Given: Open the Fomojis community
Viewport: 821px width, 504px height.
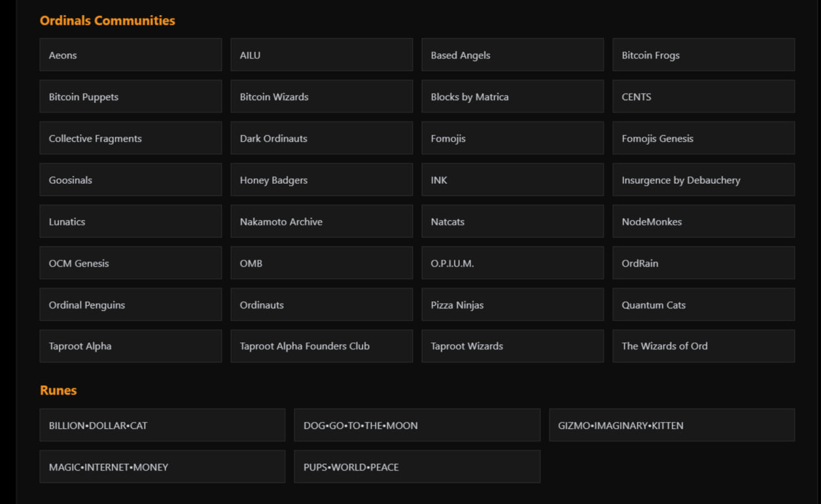Looking at the screenshot, I should 513,138.
